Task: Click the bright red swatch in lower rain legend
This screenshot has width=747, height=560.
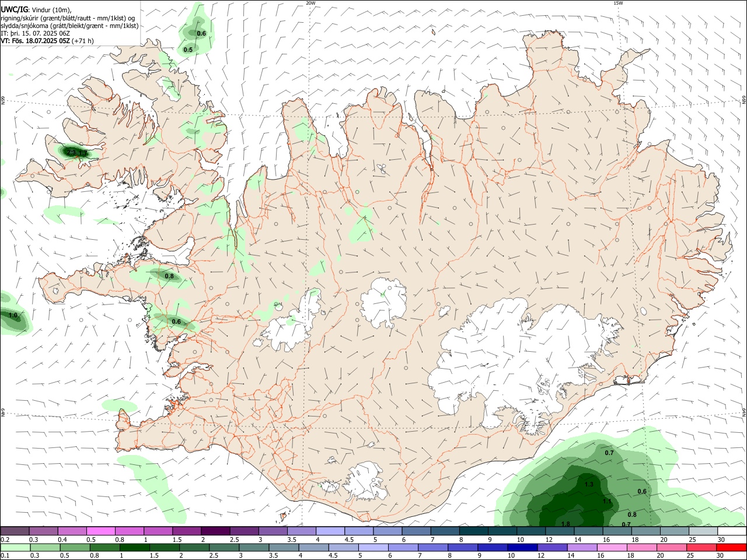Action: tap(732, 547)
